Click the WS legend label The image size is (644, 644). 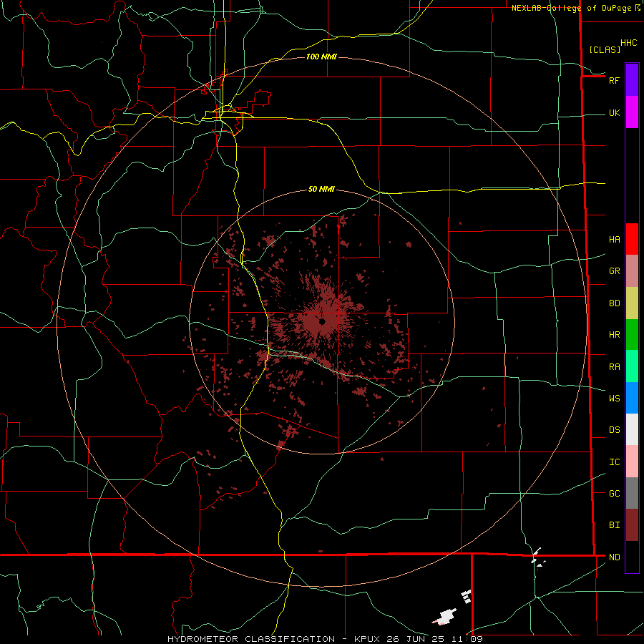pos(615,399)
